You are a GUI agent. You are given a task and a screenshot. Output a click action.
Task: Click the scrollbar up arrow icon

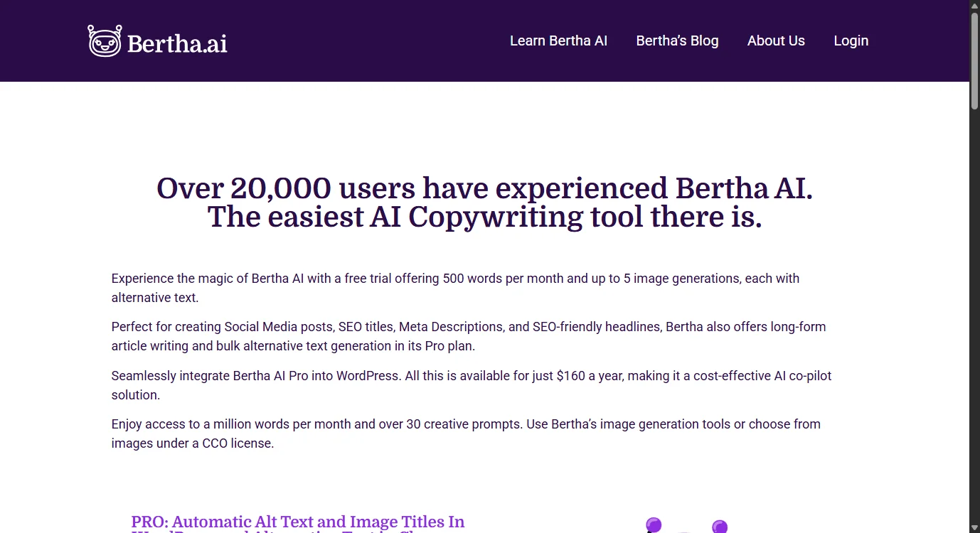pyautogui.click(x=973, y=6)
